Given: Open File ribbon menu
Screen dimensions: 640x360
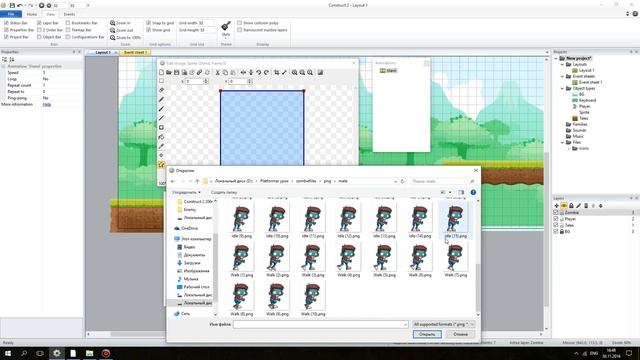Looking at the screenshot, I should tap(11, 14).
